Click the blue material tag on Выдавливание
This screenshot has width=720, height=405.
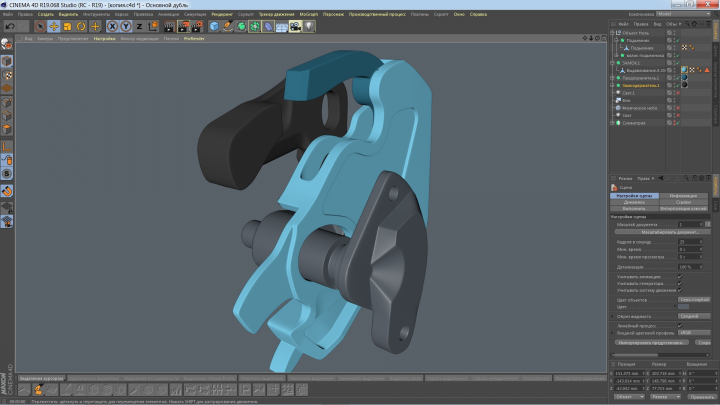684,70
